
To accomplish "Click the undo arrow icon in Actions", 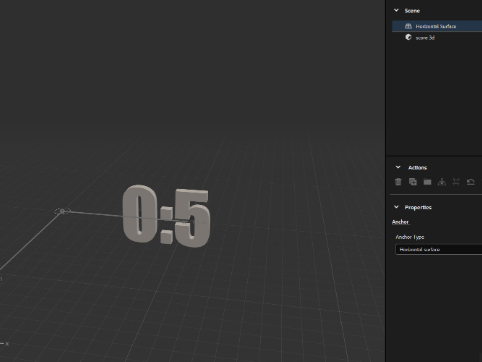I will click(x=470, y=182).
